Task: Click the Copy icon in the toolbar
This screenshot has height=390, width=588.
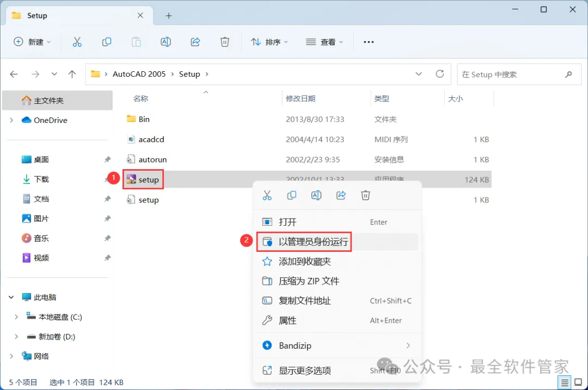Action: (x=107, y=42)
